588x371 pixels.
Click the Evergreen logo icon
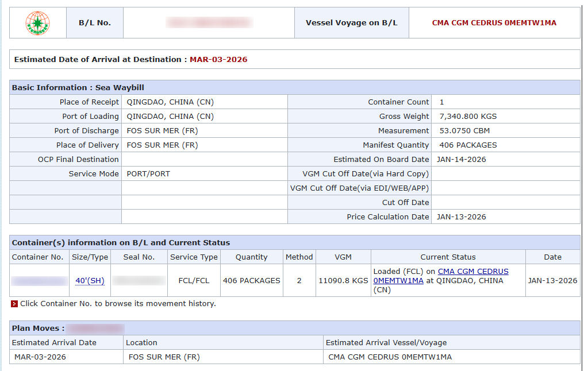[x=38, y=23]
